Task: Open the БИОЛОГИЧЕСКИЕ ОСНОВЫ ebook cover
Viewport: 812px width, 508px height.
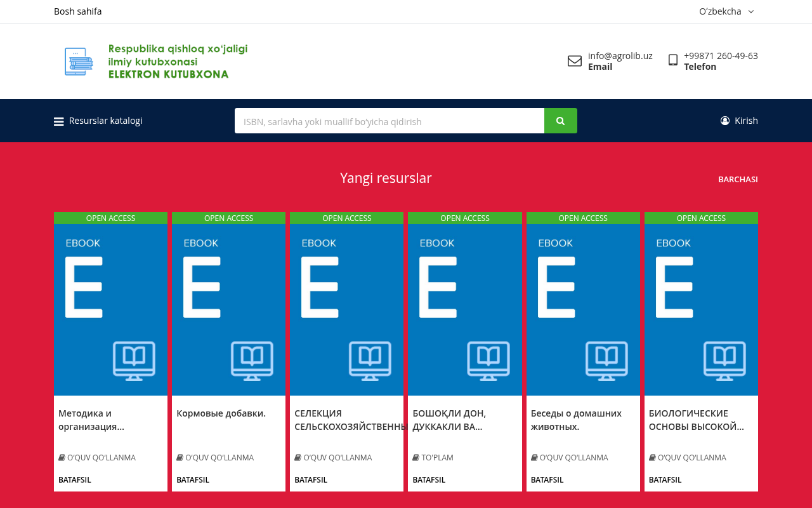Action: pos(701,310)
